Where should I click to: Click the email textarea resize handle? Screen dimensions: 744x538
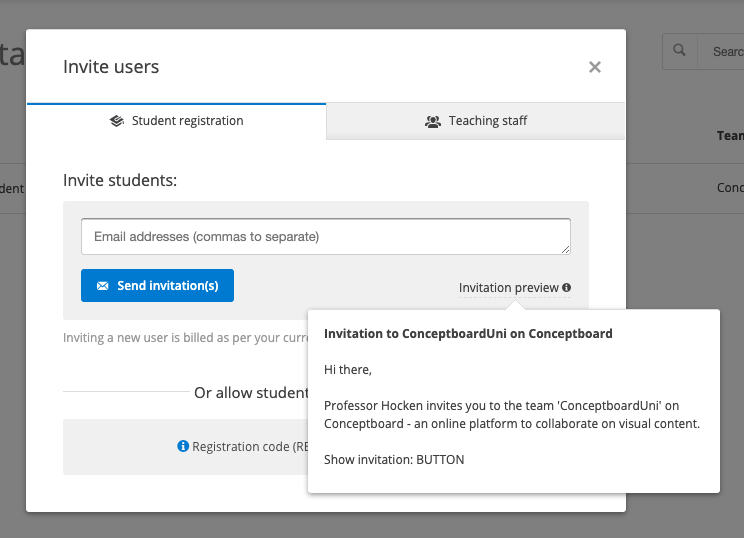565,249
